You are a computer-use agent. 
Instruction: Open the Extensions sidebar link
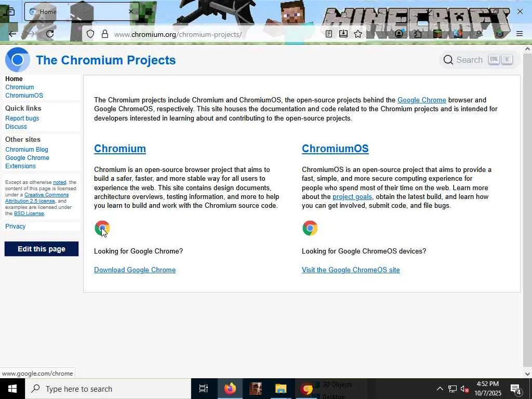click(20, 166)
